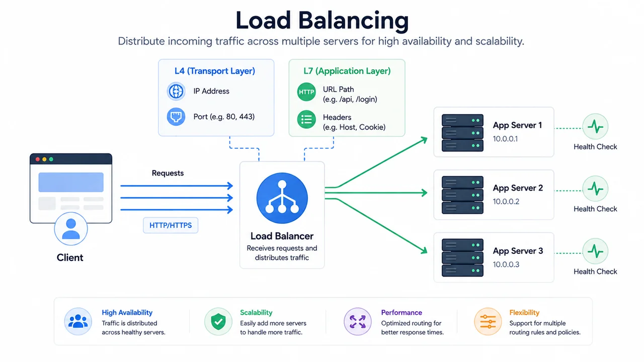Click the Headers list icon
This screenshot has height=362, width=644.
coord(306,119)
